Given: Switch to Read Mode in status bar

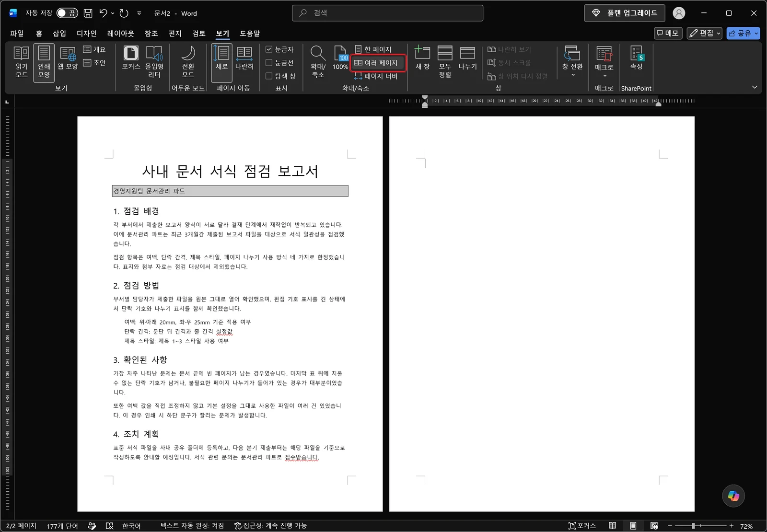Looking at the screenshot, I should [x=613, y=526].
